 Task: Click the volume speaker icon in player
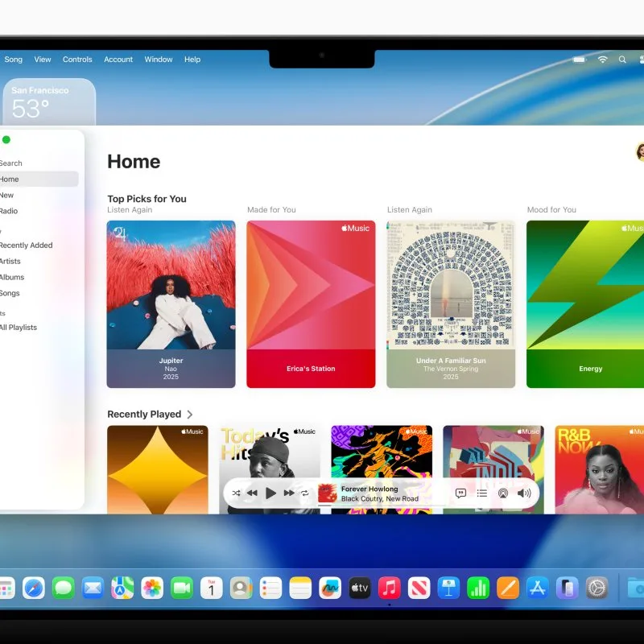(x=524, y=493)
